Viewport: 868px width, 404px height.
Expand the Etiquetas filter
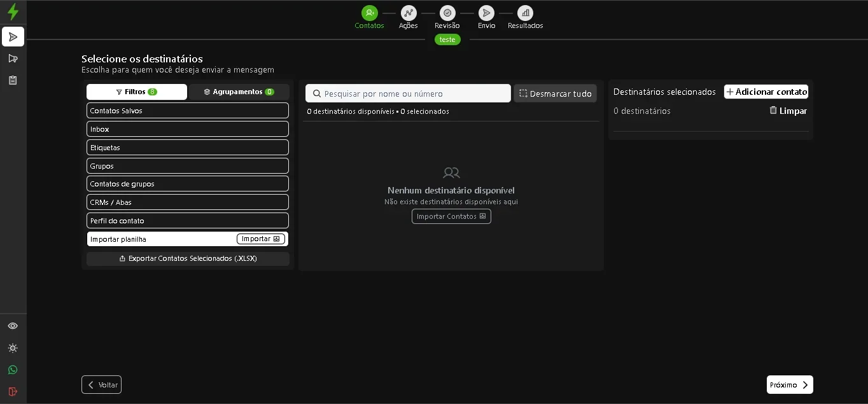188,148
